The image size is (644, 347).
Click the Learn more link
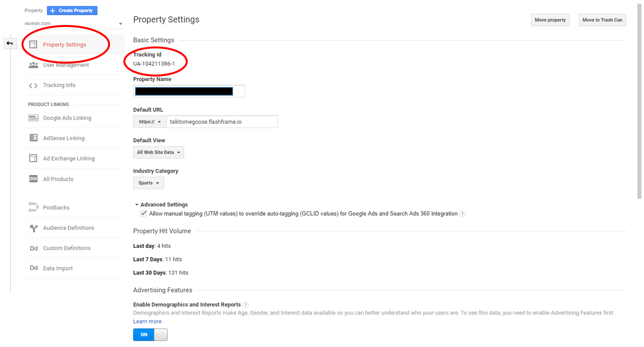(x=147, y=321)
